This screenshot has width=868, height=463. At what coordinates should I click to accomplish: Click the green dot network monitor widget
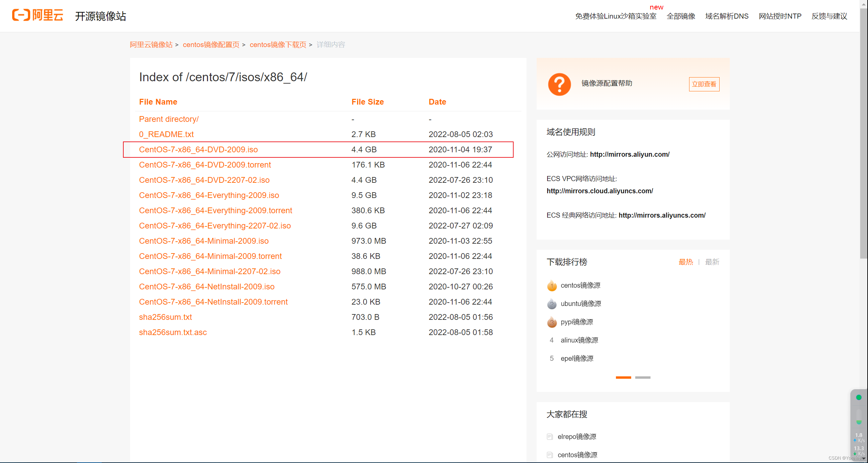tap(859, 397)
